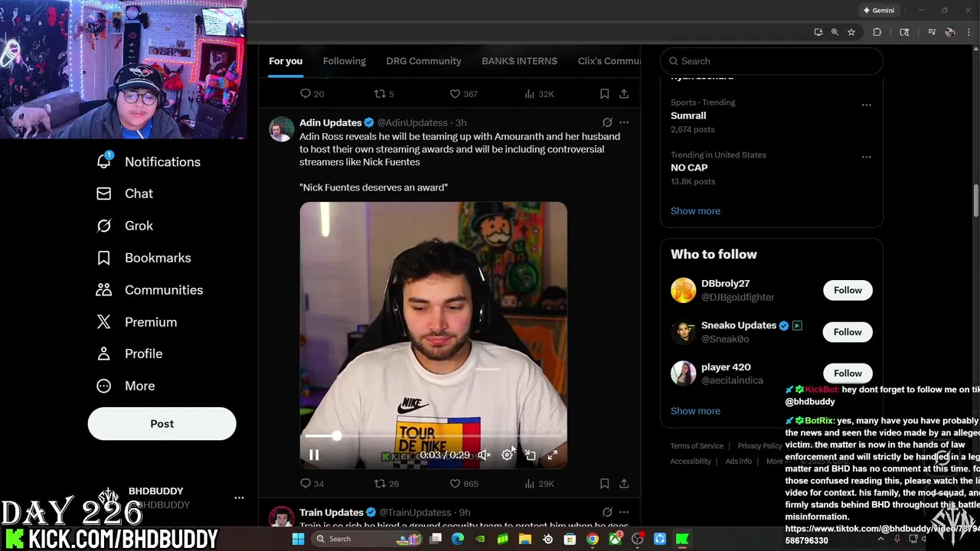Show more under Who to follow
Viewport: 980px width, 551px height.
[x=695, y=411]
